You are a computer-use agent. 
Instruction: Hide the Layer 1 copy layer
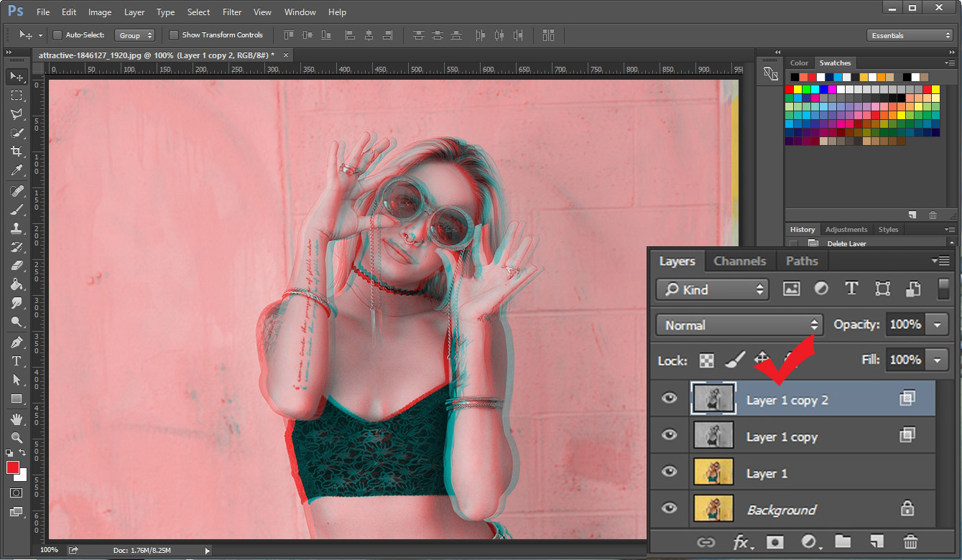(x=669, y=434)
